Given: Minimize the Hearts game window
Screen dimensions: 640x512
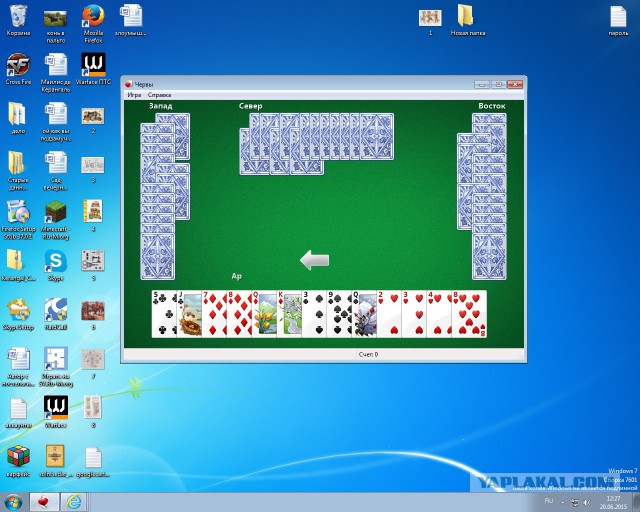Looking at the screenshot, I should pos(482,85).
